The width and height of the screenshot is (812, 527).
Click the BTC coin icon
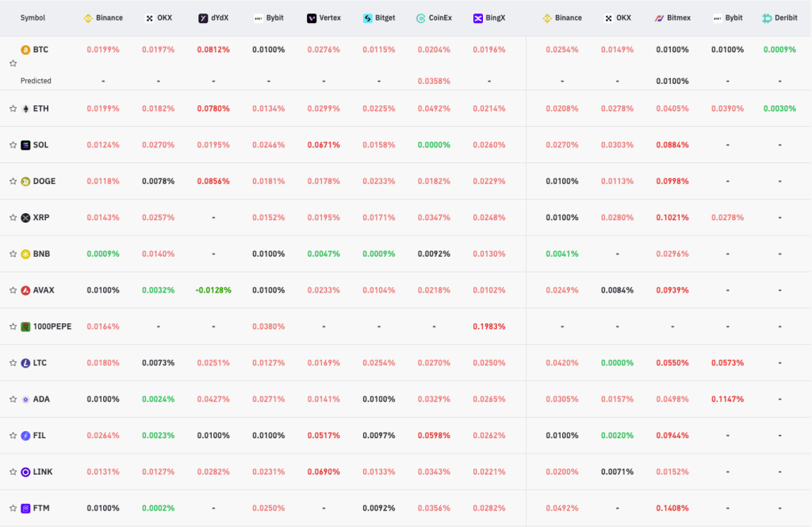pos(25,50)
